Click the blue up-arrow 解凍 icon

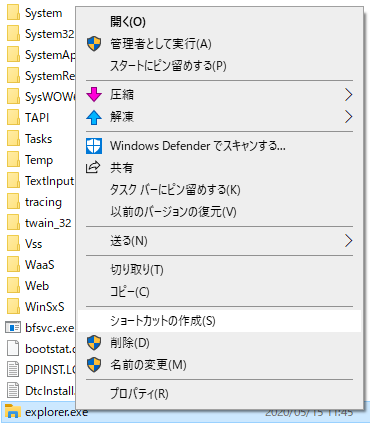tap(94, 117)
